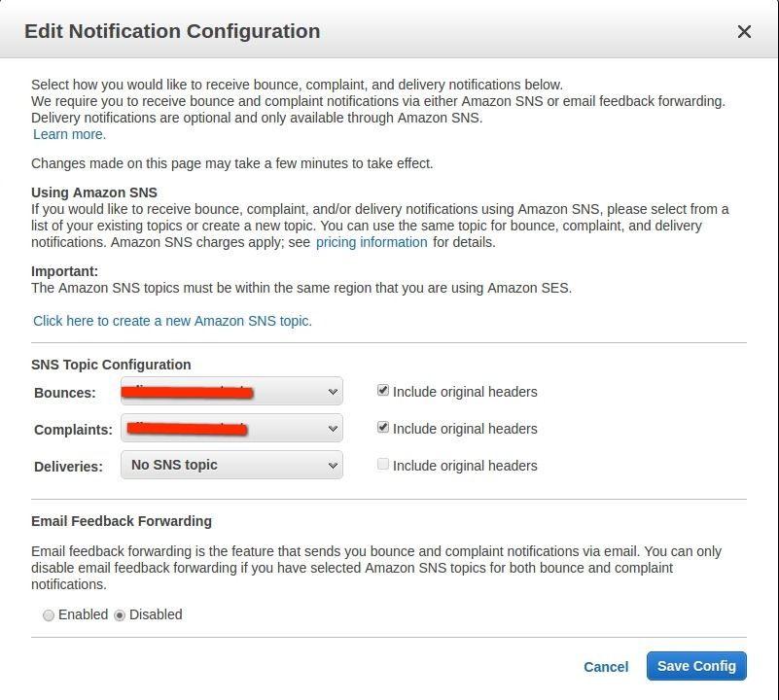The width and height of the screenshot is (779, 700).
Task: Open the pricing information link
Action: (372, 242)
